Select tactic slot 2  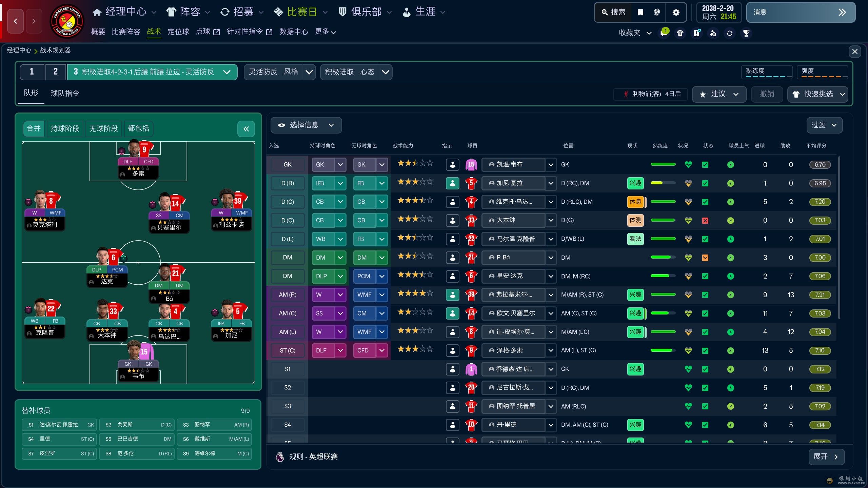coord(56,72)
